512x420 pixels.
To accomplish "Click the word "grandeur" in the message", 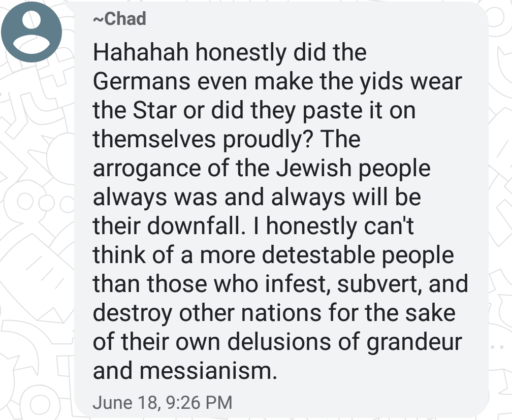I will click(x=414, y=343).
